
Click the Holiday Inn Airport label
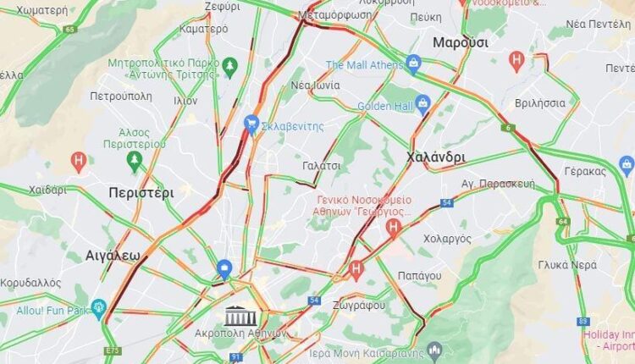(x=609, y=340)
